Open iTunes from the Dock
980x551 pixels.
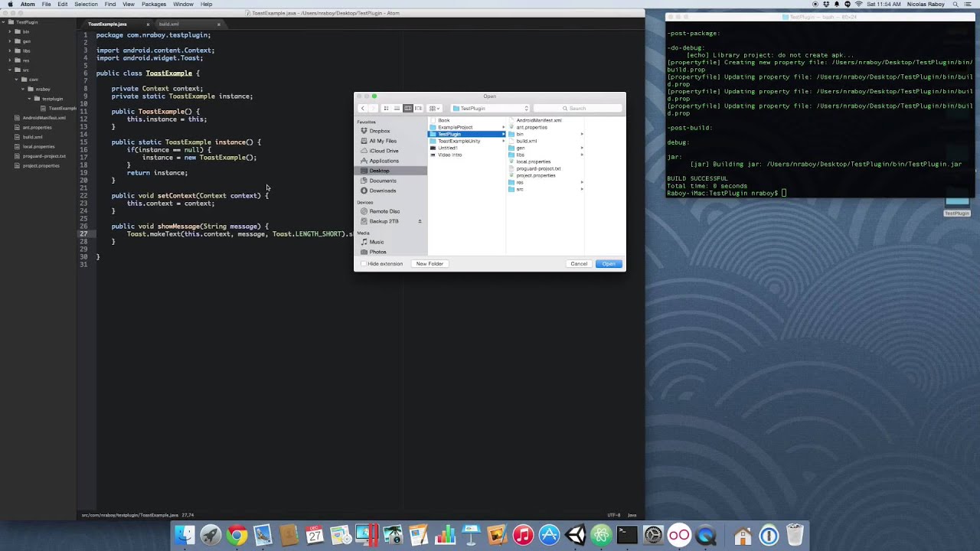point(523,535)
